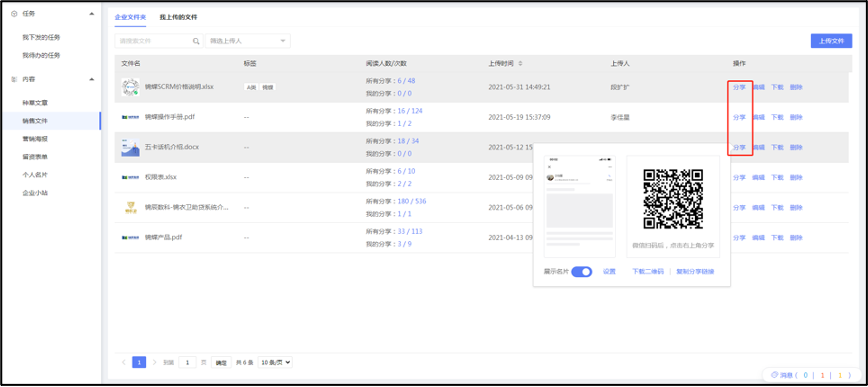Click the 确定 page jump button
Image resolution: width=868 pixels, height=387 pixels.
pyautogui.click(x=221, y=363)
